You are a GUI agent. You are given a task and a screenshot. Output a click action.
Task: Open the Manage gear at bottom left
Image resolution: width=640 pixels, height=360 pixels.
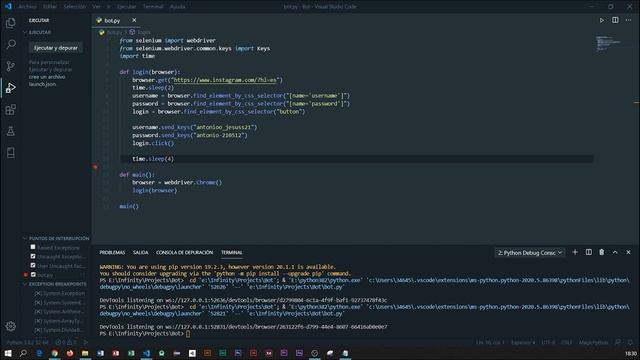pyautogui.click(x=11, y=326)
